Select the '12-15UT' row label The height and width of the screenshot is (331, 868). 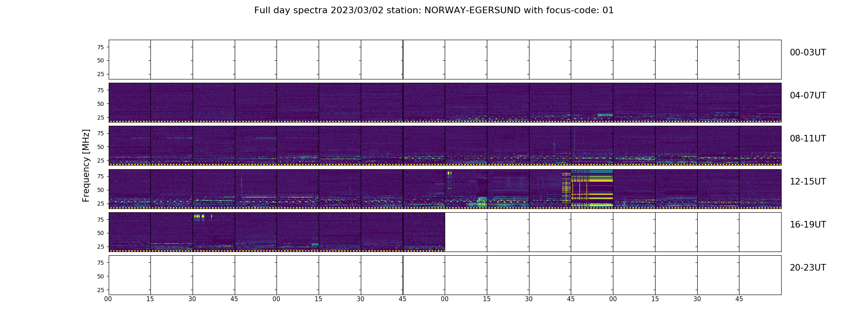(x=808, y=182)
